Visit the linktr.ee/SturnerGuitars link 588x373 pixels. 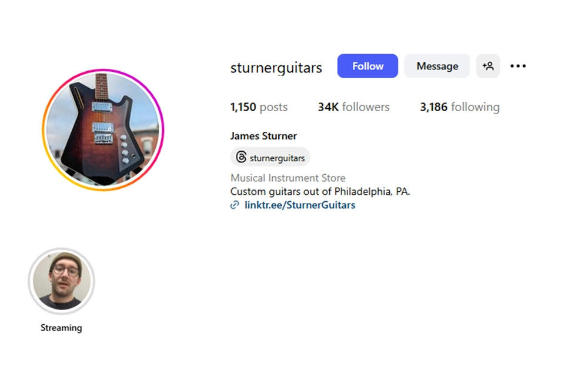point(300,205)
